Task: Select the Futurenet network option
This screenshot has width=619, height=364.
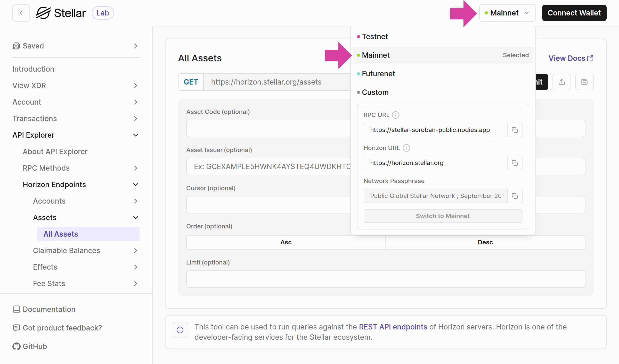Action: pyautogui.click(x=378, y=74)
